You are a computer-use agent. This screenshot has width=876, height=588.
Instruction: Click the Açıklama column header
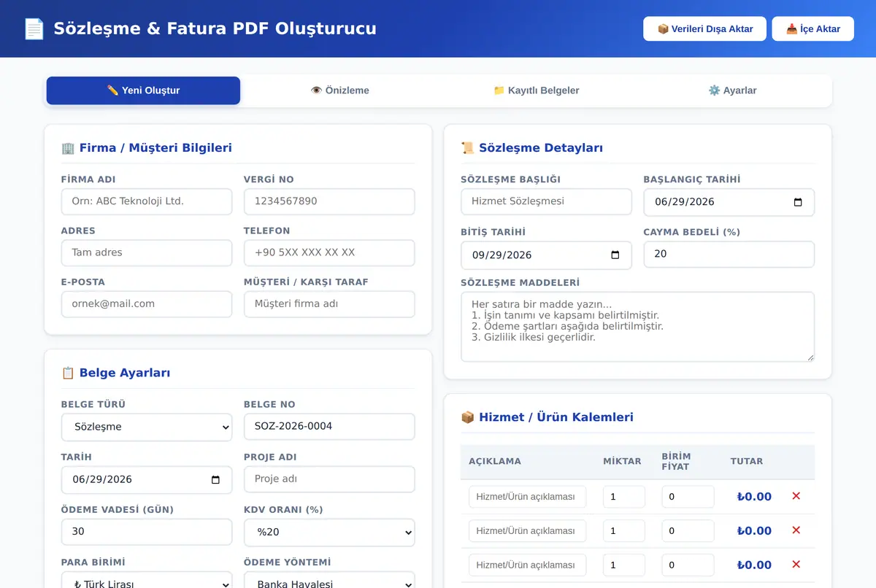[495, 461]
